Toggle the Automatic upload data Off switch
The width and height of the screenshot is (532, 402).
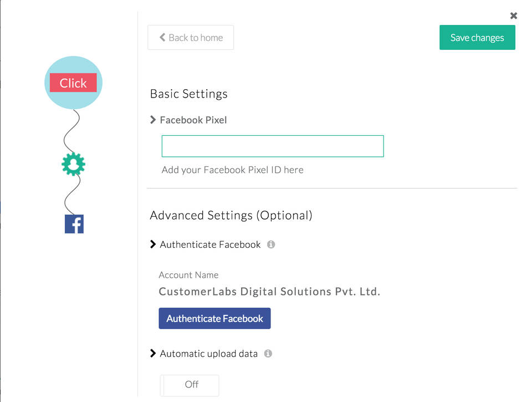(190, 385)
